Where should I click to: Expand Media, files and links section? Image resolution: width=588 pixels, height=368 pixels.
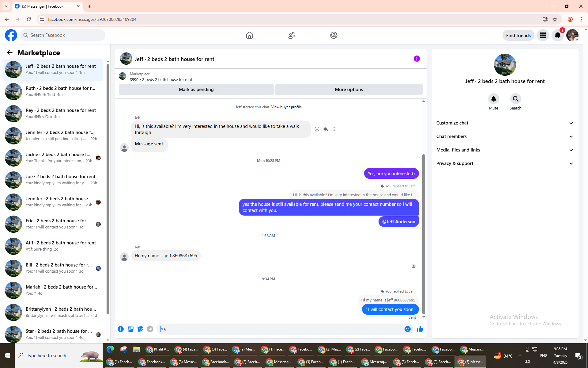click(504, 150)
